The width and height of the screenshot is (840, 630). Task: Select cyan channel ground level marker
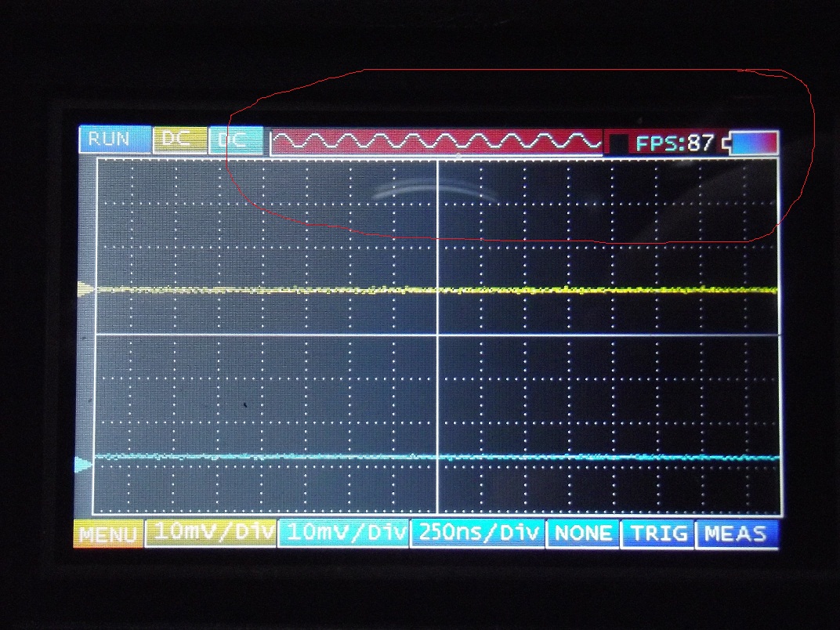(x=83, y=465)
